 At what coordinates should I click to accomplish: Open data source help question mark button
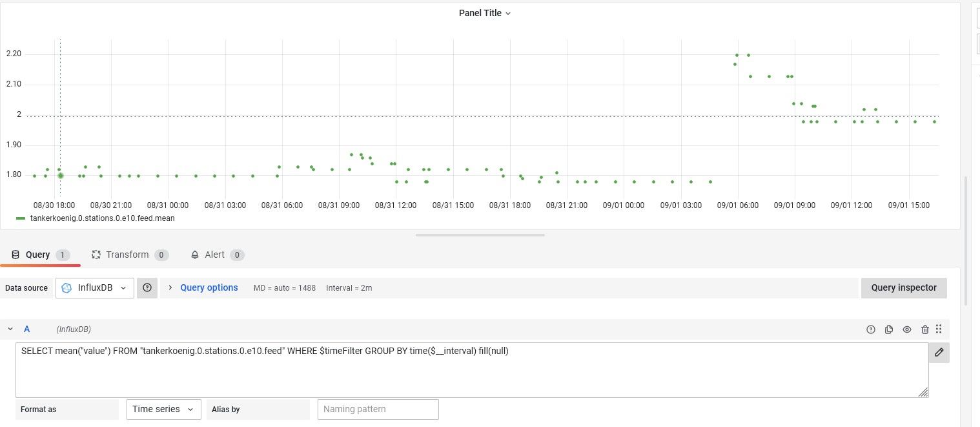coord(147,288)
